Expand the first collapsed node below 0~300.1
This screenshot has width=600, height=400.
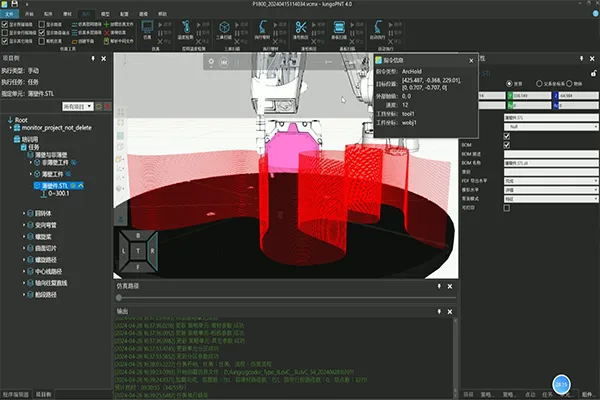pyautogui.click(x=24, y=214)
